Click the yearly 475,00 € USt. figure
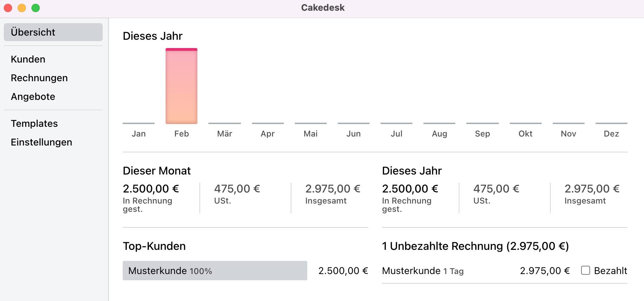The image size is (644, 301). pyautogui.click(x=496, y=189)
